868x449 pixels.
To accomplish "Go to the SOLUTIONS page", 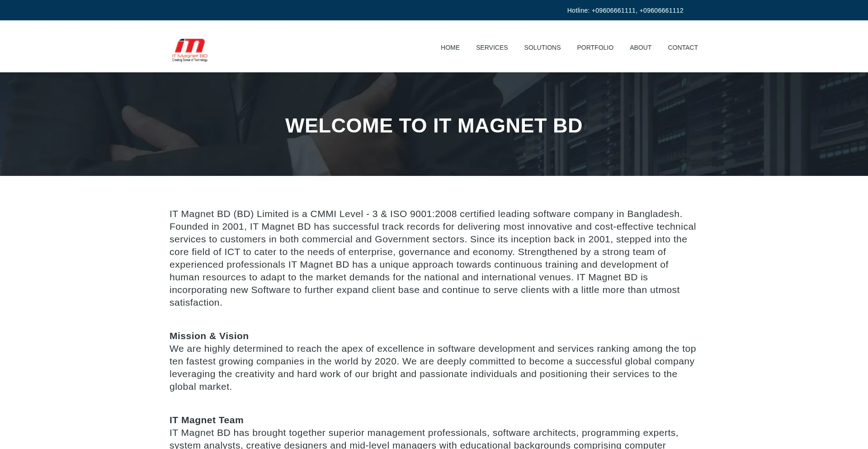I will pos(542,47).
